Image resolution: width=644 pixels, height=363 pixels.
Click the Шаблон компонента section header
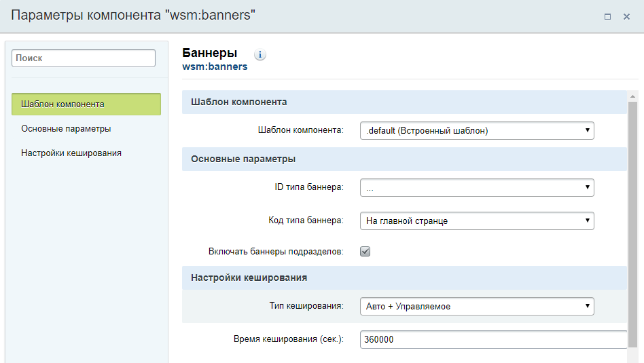[239, 102]
